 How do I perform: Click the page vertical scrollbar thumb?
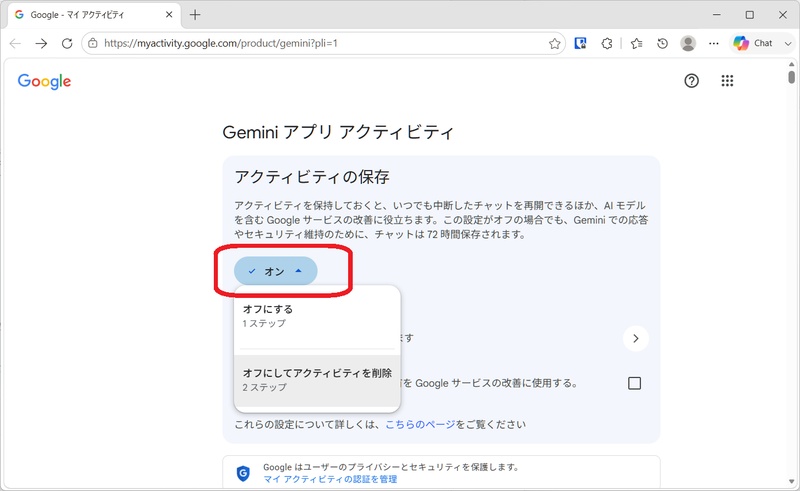tap(791, 77)
